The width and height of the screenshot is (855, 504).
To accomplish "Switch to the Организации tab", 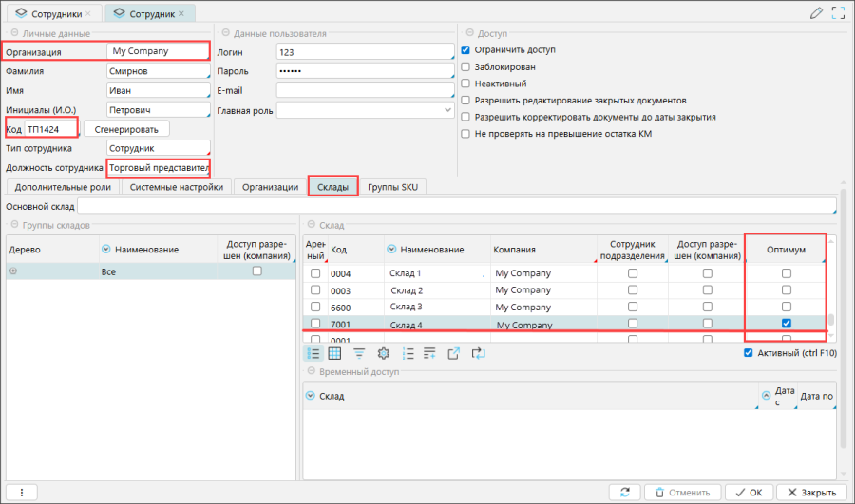I will (x=270, y=187).
